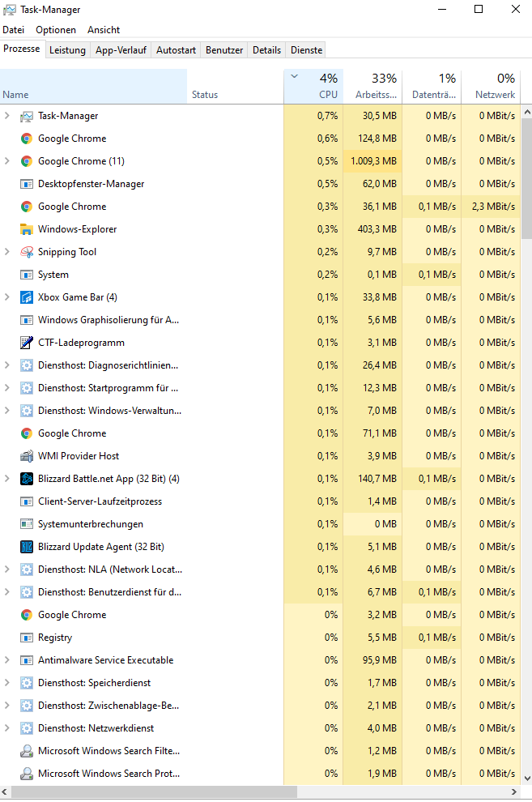Expand the Snipping Tool process group
532x802 pixels.
point(6,252)
